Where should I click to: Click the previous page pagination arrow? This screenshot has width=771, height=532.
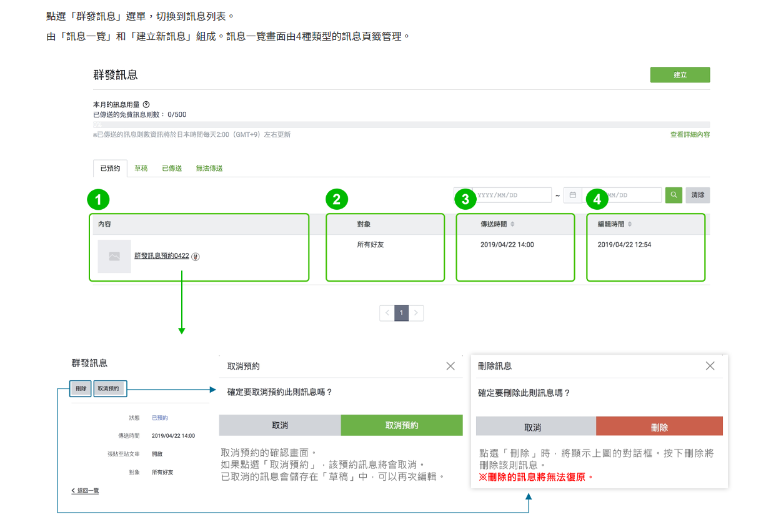(387, 313)
